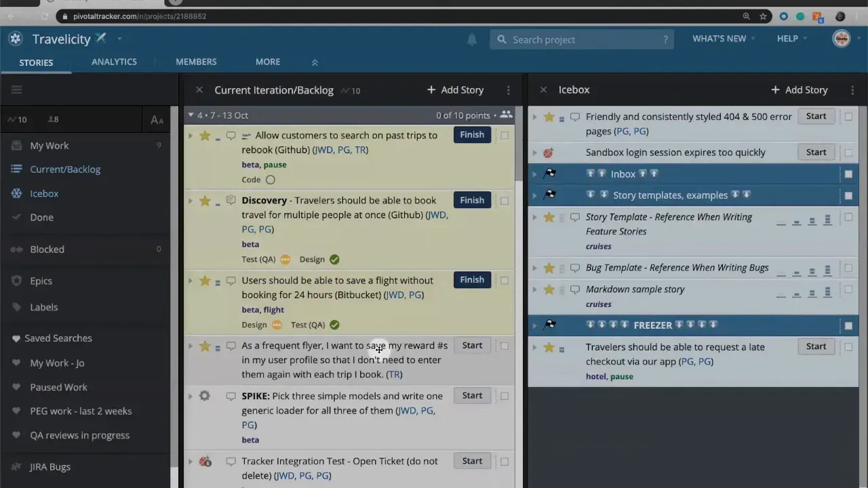
Task: Click the bug icon on Sandbox login story
Action: 548,152
